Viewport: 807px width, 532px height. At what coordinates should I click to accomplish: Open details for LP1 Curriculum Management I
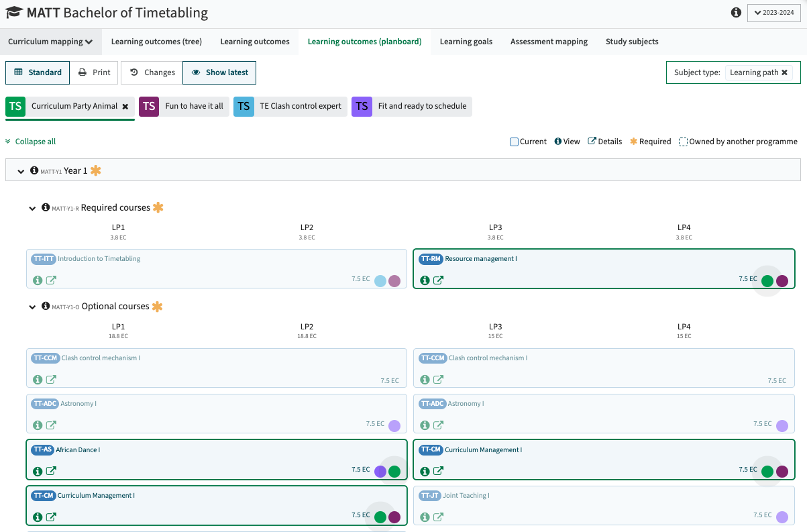pyautogui.click(x=51, y=517)
